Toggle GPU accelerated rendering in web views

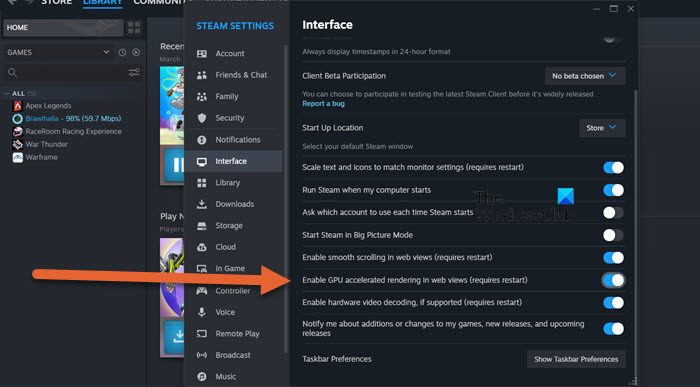tap(613, 280)
